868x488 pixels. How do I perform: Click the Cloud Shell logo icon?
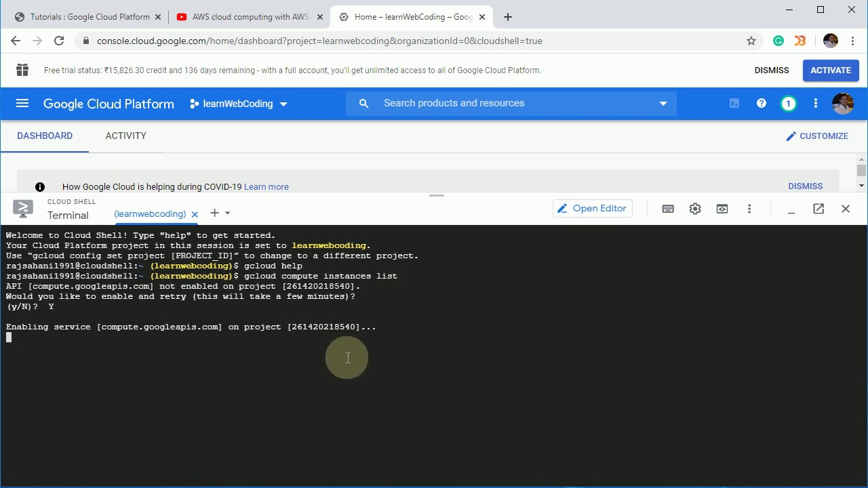point(23,209)
